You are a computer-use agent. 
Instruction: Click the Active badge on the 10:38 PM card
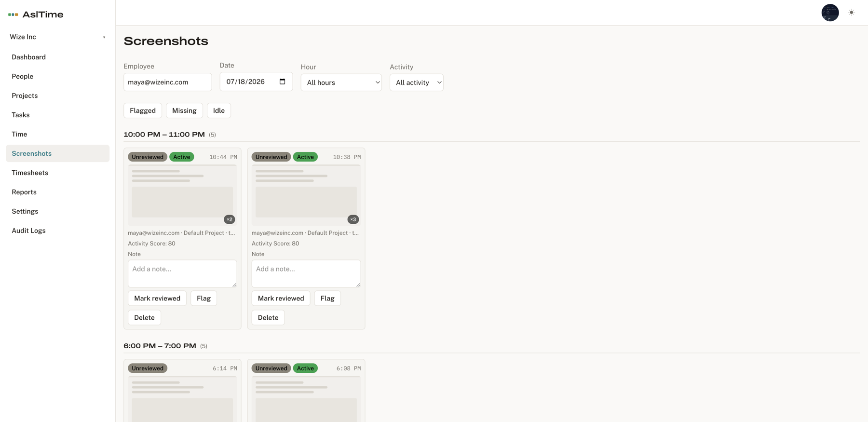click(305, 157)
